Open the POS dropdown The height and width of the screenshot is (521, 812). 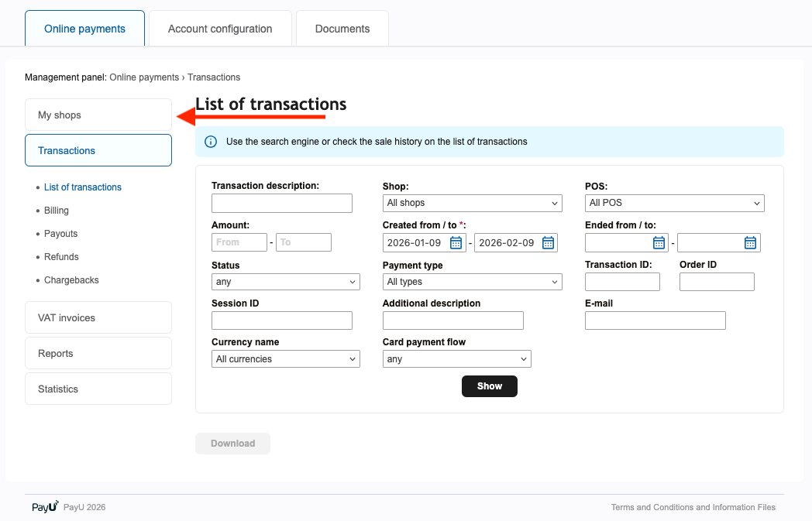(x=674, y=203)
